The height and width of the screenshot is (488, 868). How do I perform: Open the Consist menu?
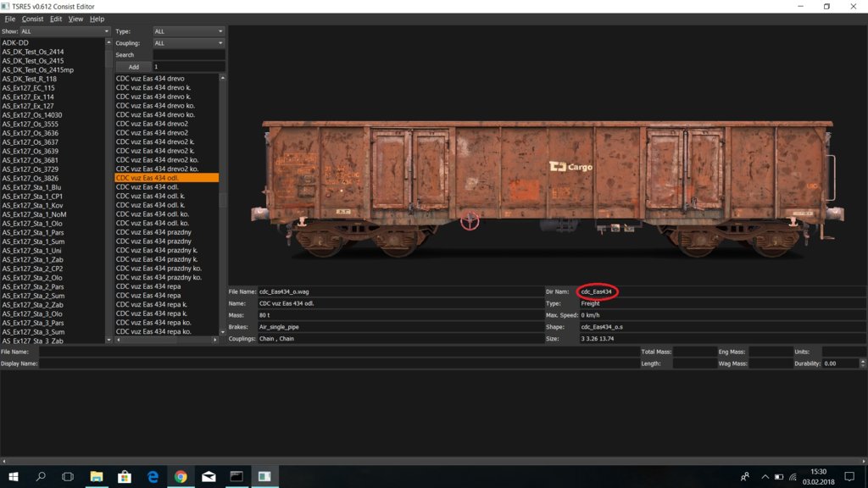32,19
